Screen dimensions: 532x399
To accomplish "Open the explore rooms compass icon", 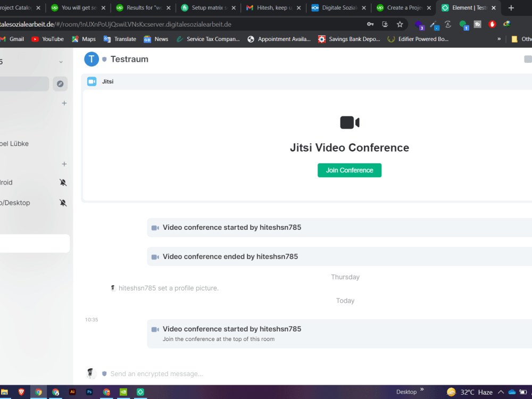I will pyautogui.click(x=60, y=84).
